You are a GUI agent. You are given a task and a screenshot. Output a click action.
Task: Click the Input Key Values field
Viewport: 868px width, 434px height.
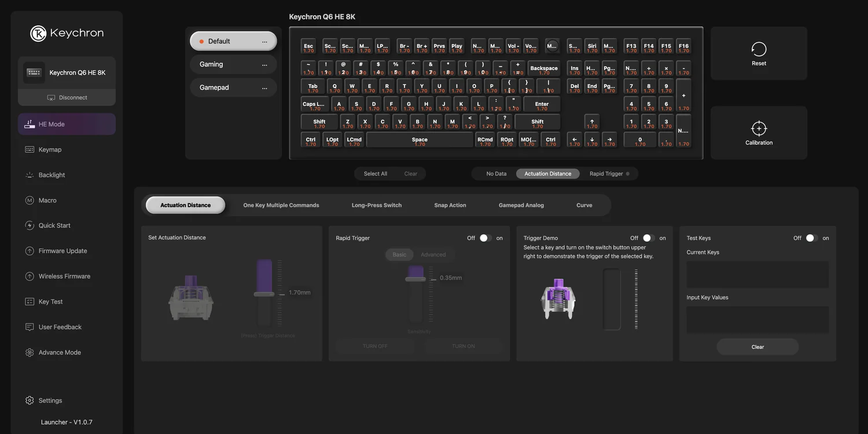coord(757,319)
